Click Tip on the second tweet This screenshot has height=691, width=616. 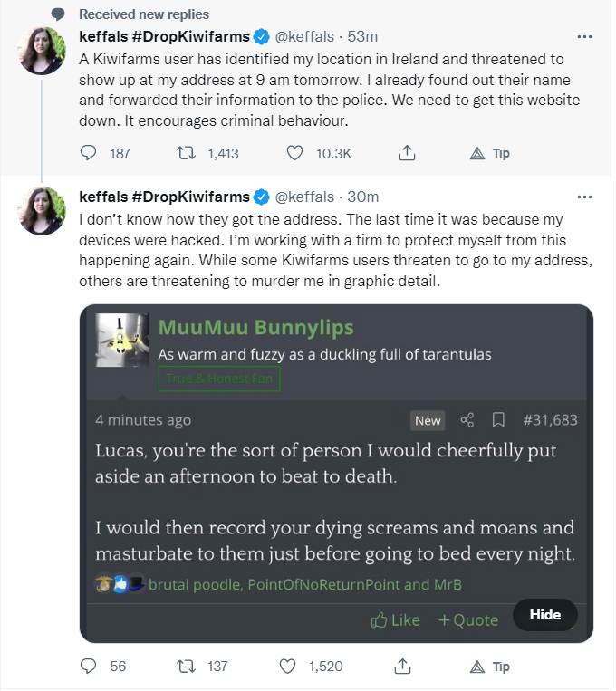490,666
